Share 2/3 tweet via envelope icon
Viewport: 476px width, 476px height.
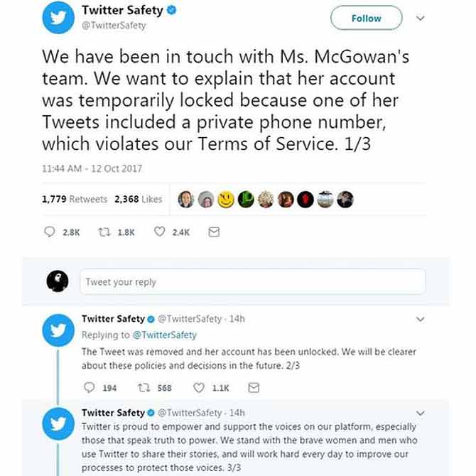point(254,388)
